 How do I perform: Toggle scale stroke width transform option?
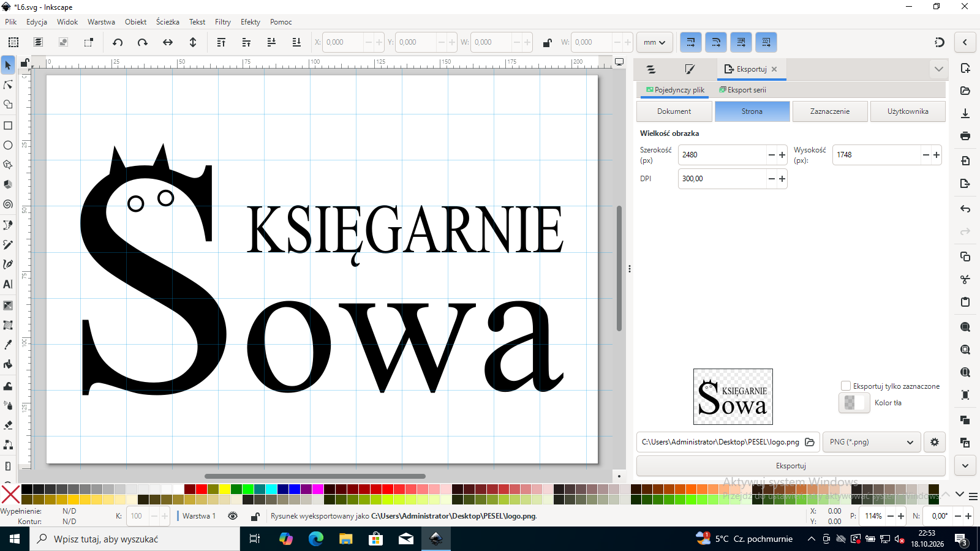point(690,42)
